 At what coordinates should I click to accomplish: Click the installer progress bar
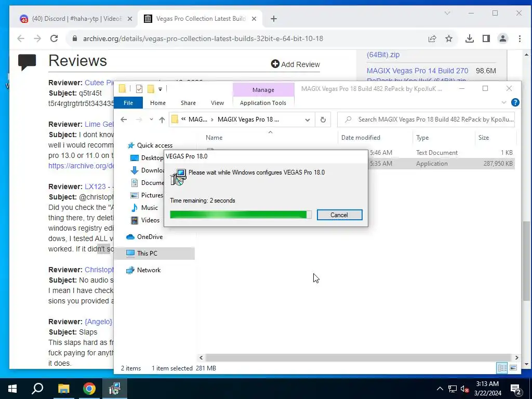point(241,215)
